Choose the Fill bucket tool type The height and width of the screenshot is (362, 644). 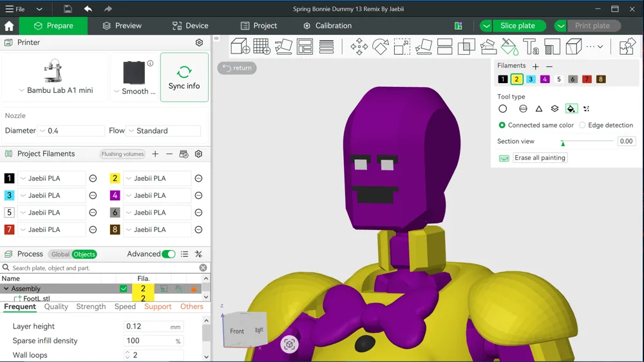571,109
